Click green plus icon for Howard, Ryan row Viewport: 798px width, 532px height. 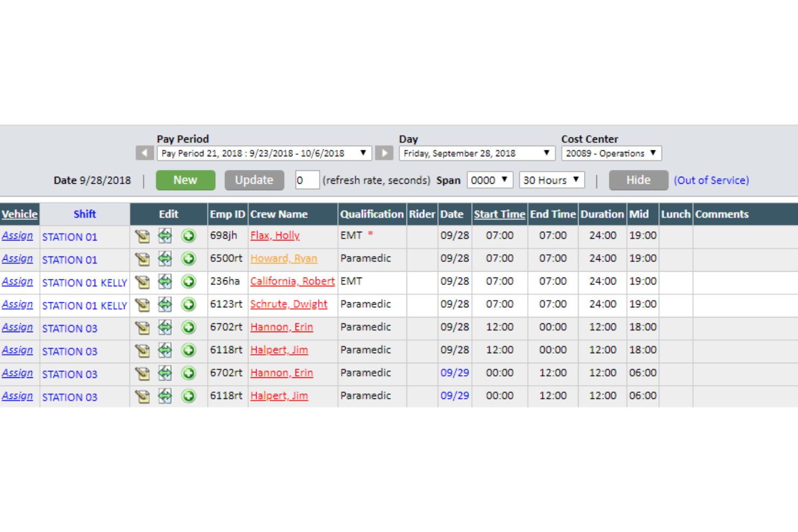click(189, 259)
